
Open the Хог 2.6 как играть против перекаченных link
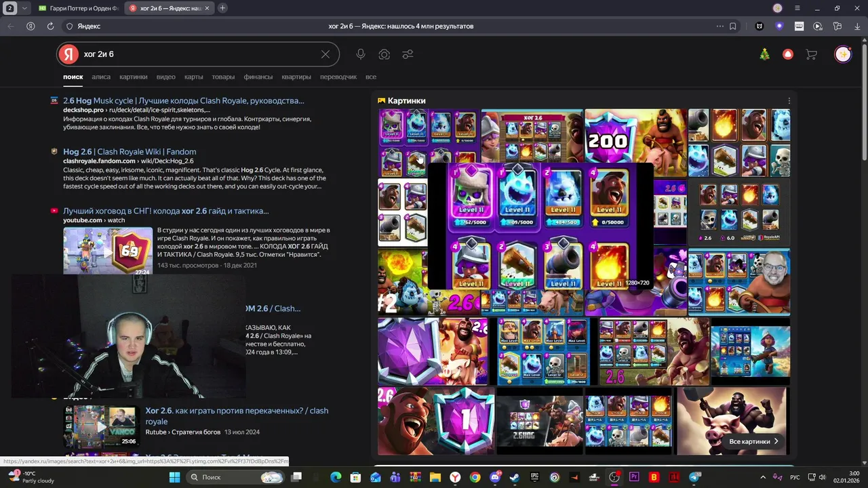(x=237, y=415)
